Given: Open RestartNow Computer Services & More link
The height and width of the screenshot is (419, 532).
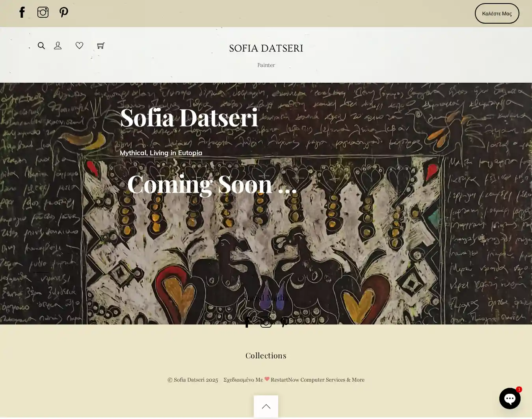Looking at the screenshot, I should (318, 380).
